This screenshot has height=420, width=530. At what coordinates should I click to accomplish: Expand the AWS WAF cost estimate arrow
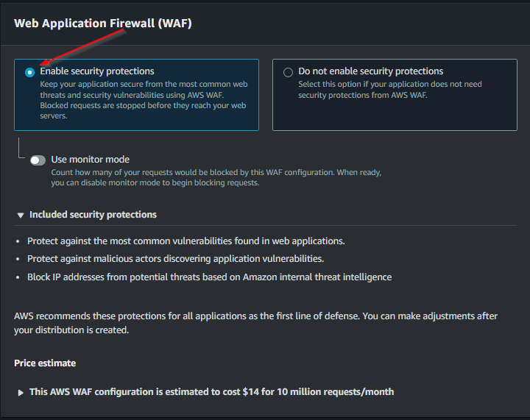click(21, 393)
